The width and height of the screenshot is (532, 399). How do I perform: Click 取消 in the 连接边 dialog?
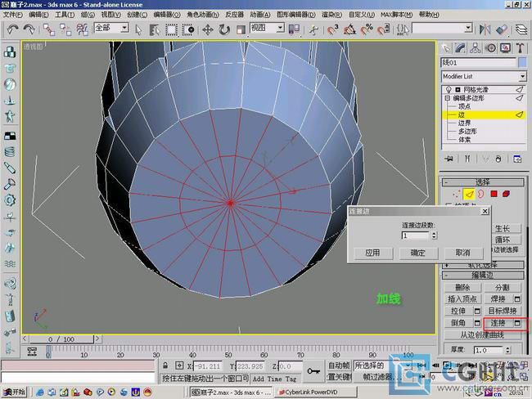coord(462,253)
